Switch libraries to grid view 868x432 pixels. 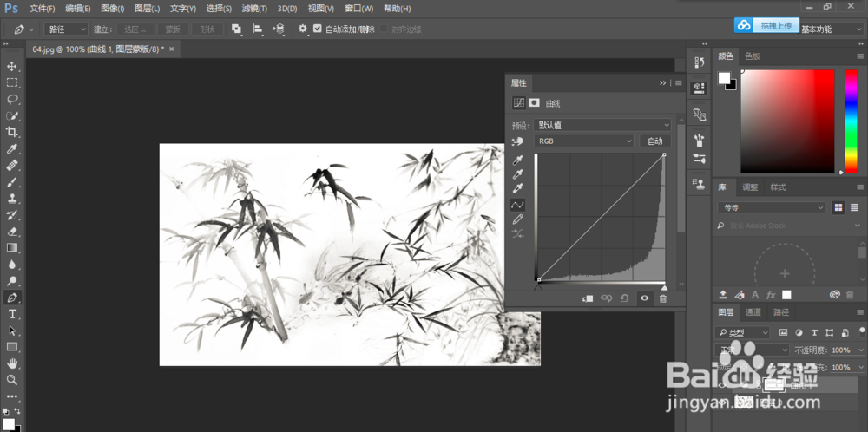[838, 207]
